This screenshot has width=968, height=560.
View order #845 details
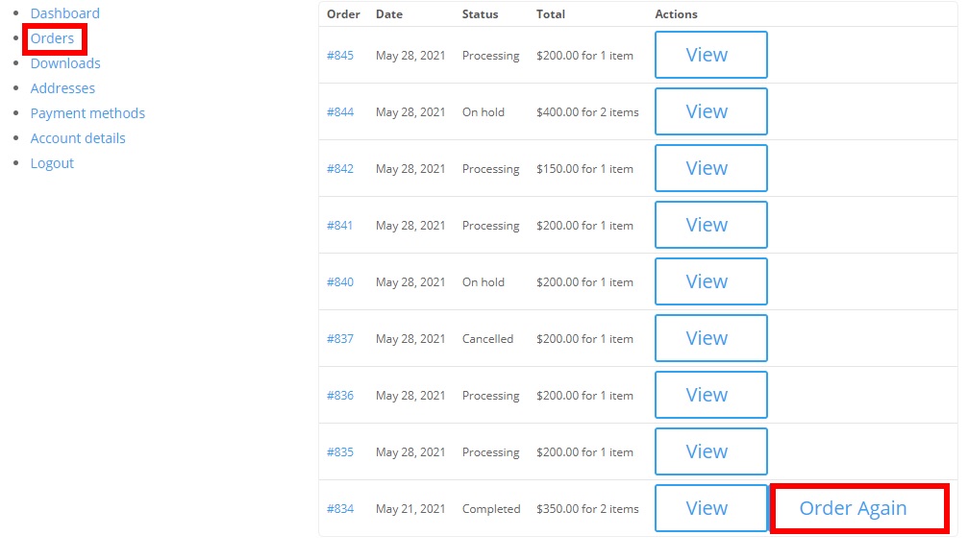point(711,55)
